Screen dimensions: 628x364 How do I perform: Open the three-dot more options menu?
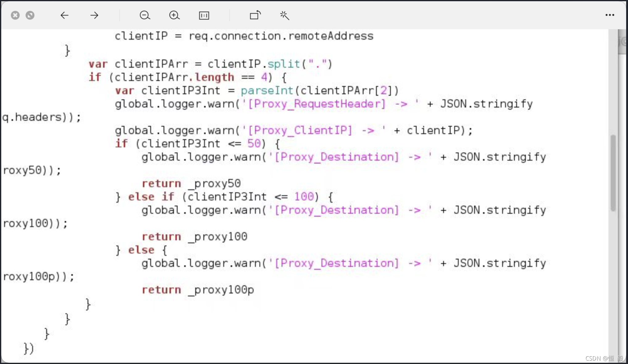pos(609,15)
